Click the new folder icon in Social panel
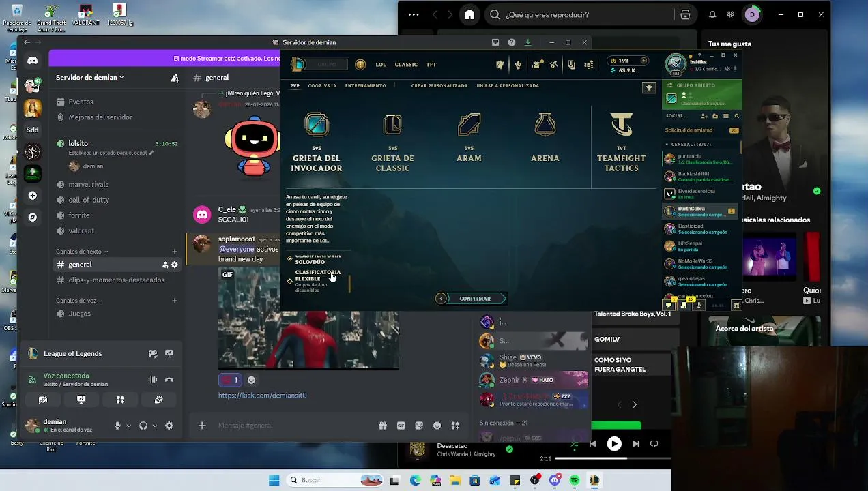The width and height of the screenshot is (868, 491). (x=715, y=116)
